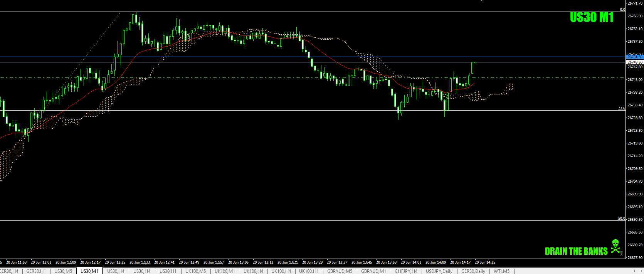Click the Fibonacci 0.0 level label
644x274 pixels.
coord(622,10)
